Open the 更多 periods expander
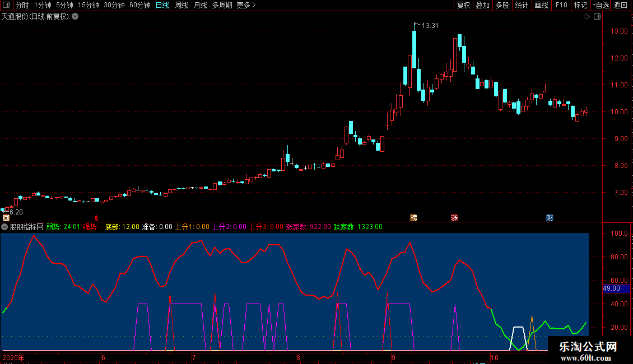633x364 pixels. pyautogui.click(x=246, y=6)
